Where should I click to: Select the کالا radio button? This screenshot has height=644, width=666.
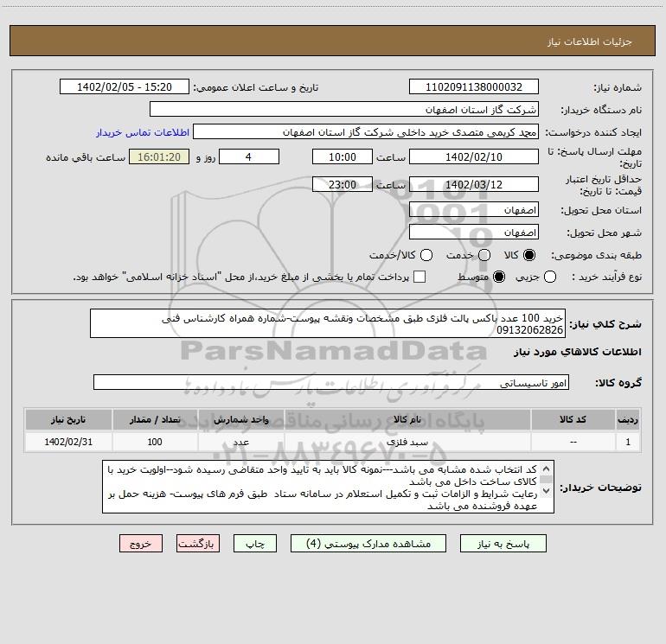point(529,255)
